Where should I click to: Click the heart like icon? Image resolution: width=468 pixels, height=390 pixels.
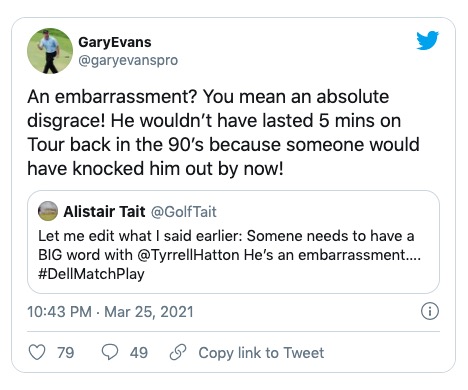coord(37,352)
